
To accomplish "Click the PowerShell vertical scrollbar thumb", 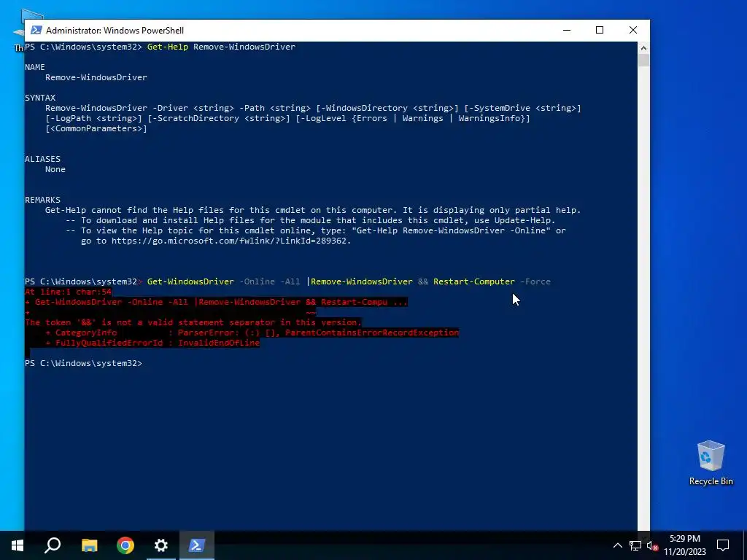I will (x=643, y=60).
